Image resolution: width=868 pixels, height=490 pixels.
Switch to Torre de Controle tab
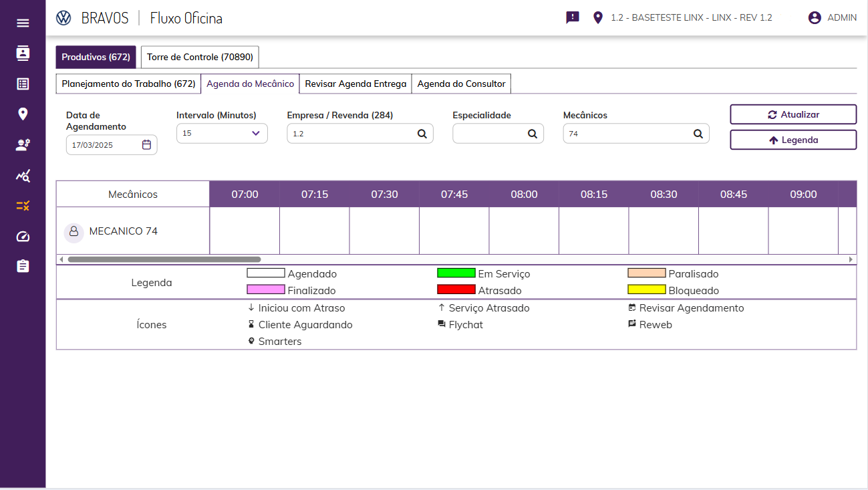(x=200, y=57)
